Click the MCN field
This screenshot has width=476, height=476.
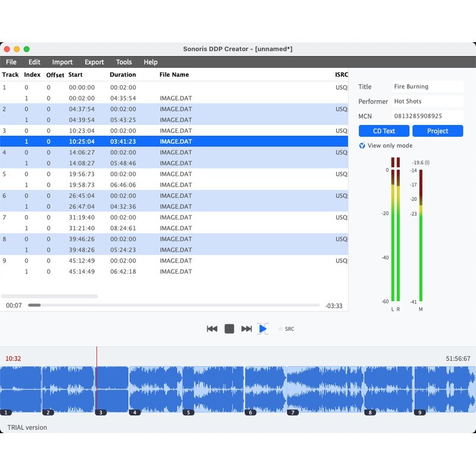click(427, 116)
